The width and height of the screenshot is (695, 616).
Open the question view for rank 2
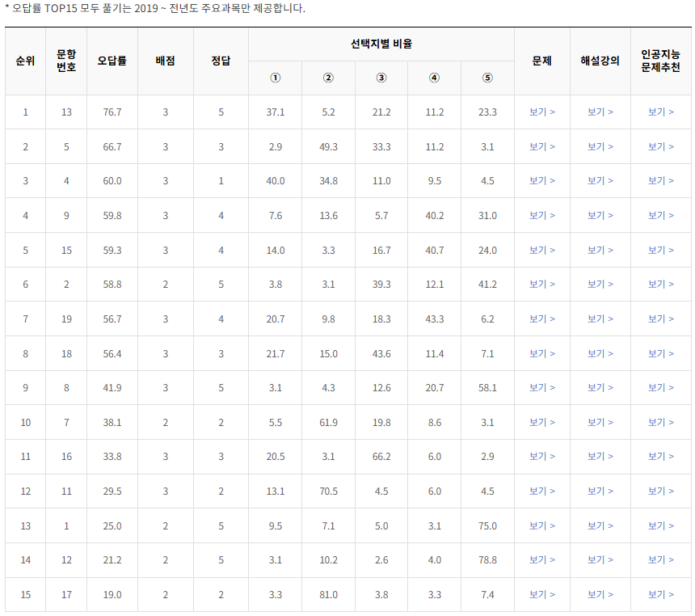click(x=541, y=146)
